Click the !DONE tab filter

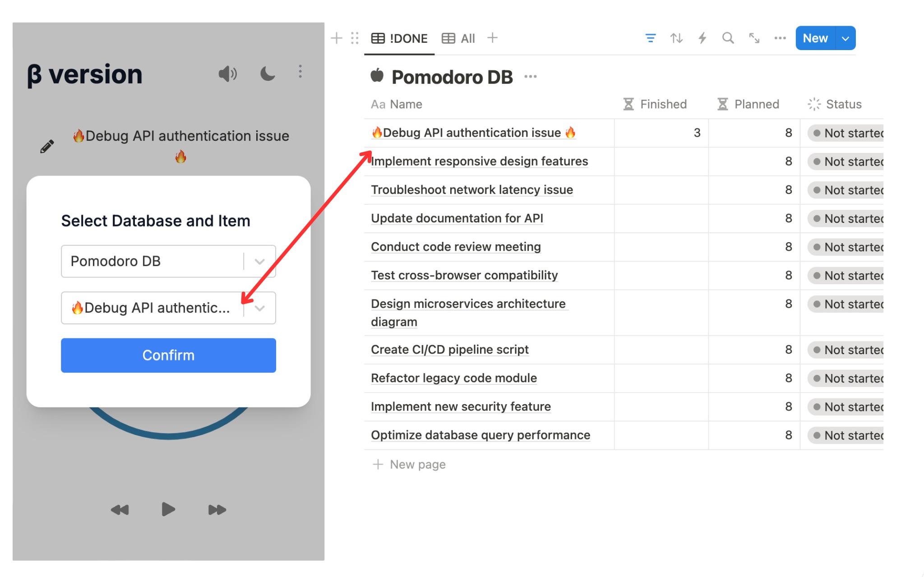(x=399, y=38)
